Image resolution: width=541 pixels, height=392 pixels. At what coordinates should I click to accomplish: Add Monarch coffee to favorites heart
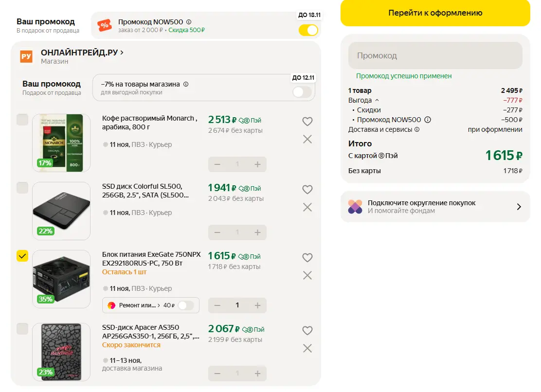pyautogui.click(x=307, y=122)
